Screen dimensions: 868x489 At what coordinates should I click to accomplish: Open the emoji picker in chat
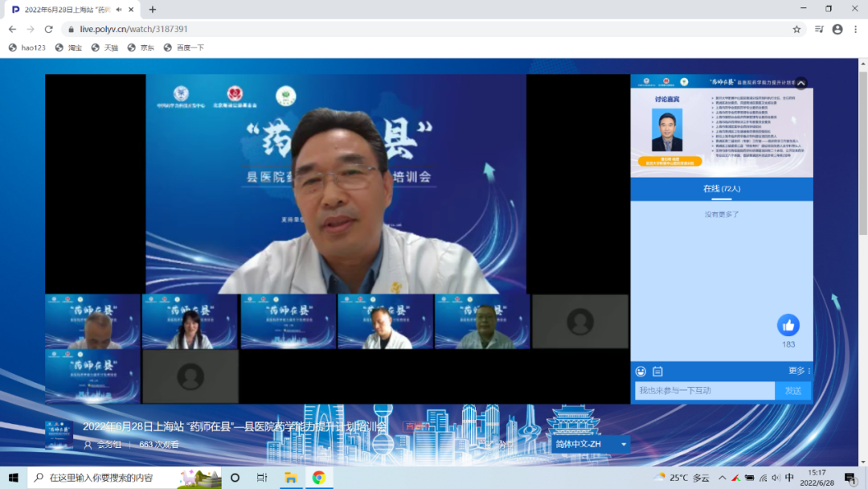tap(641, 371)
